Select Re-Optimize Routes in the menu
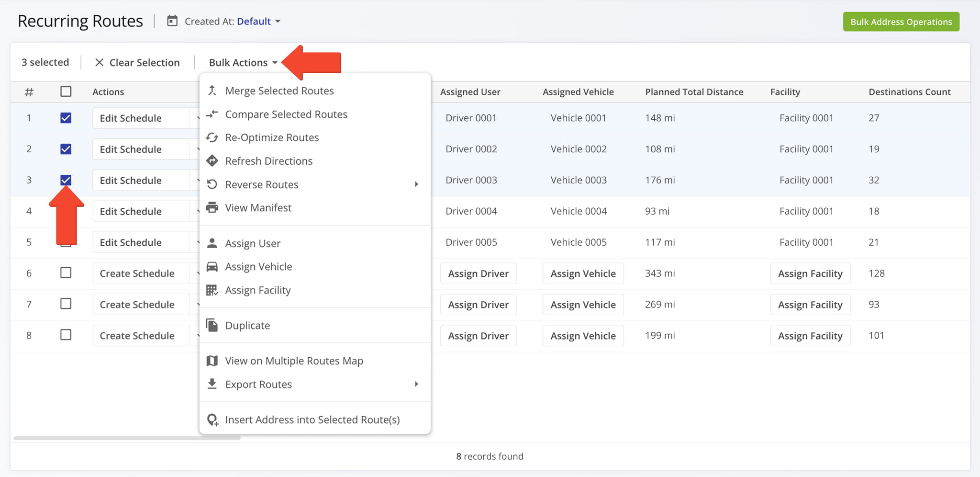The image size is (980, 477). (x=315, y=137)
